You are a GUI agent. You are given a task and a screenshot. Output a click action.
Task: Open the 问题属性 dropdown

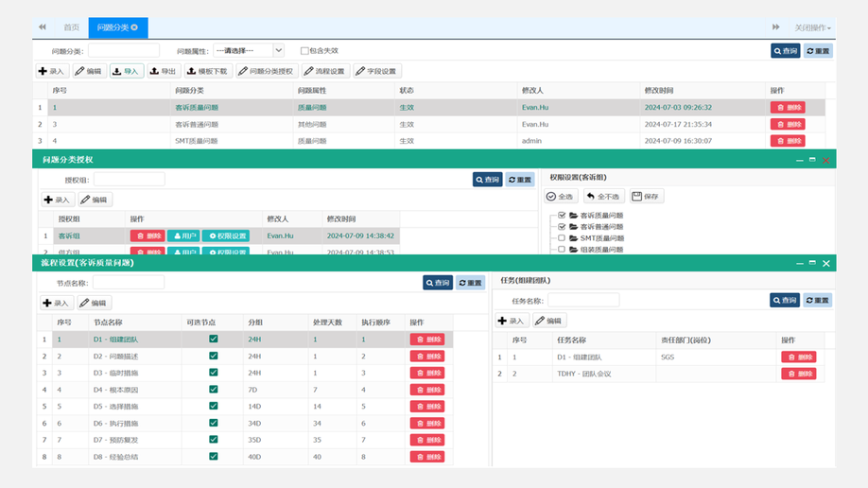249,51
